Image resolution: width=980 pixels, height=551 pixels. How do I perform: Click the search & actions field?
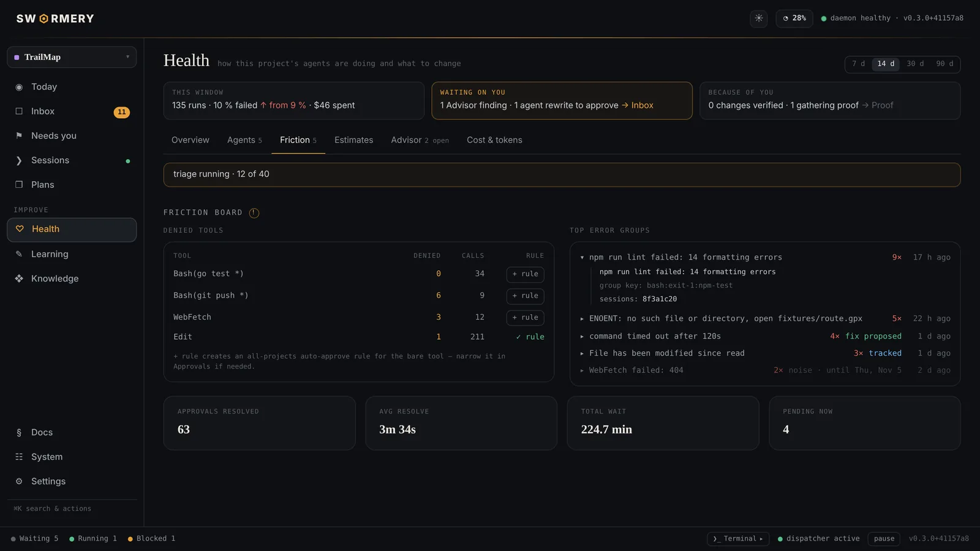[72, 509]
